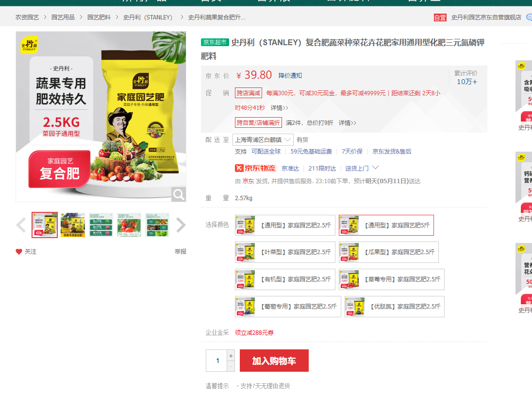The height and width of the screenshot is (397, 532).
Task: Expand 详情 for 跨店满减 promotion
Action: 279,108
